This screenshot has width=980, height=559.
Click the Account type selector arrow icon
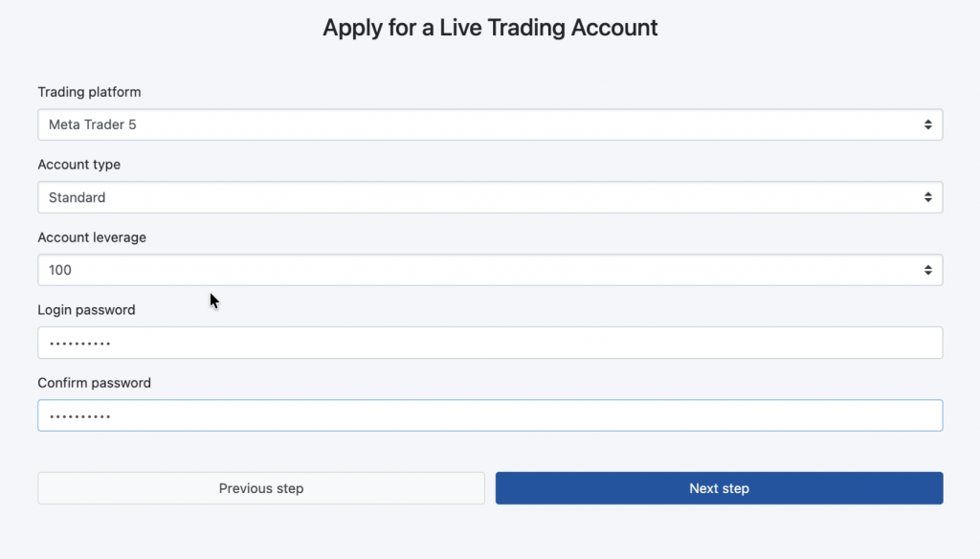[927, 197]
